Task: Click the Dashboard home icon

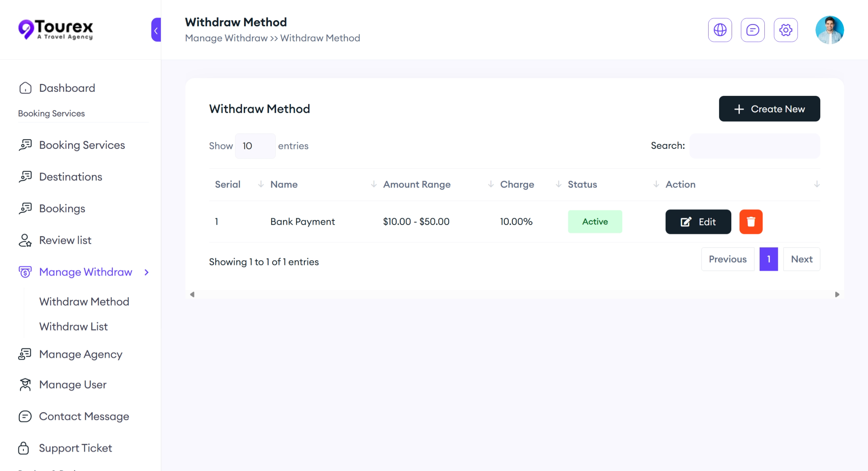Action: 25,88
